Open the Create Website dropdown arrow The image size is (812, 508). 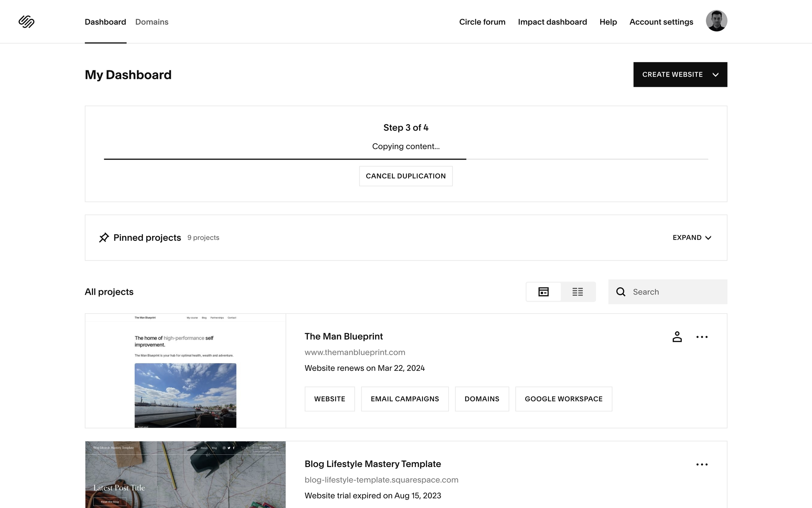[715, 74]
